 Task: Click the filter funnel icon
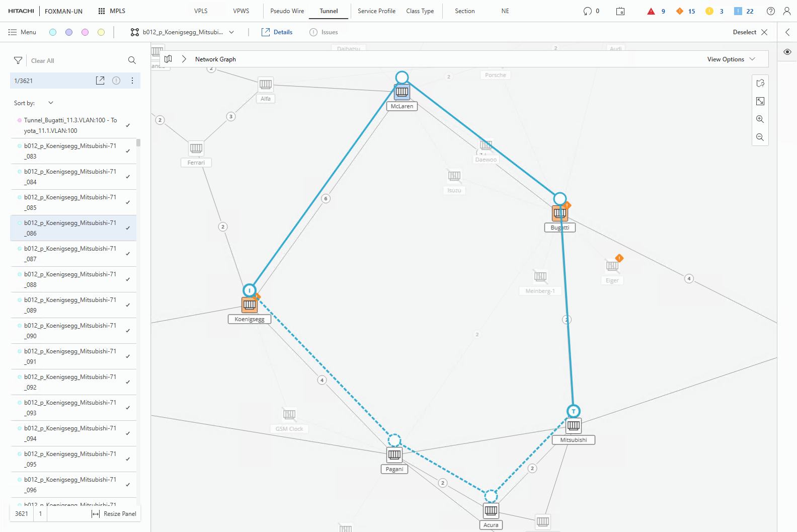18,60
